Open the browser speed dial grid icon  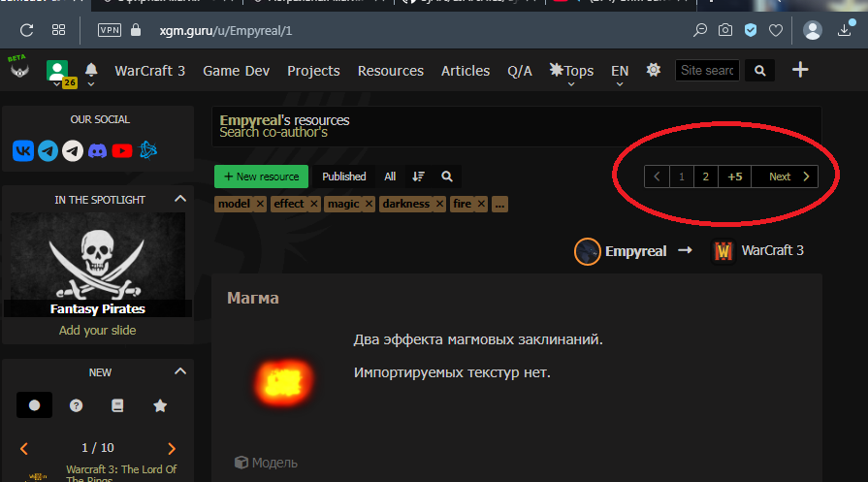59,30
